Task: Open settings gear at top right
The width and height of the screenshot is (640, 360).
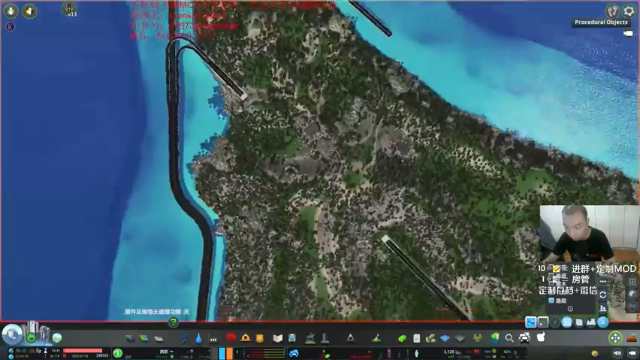Action: [629, 11]
